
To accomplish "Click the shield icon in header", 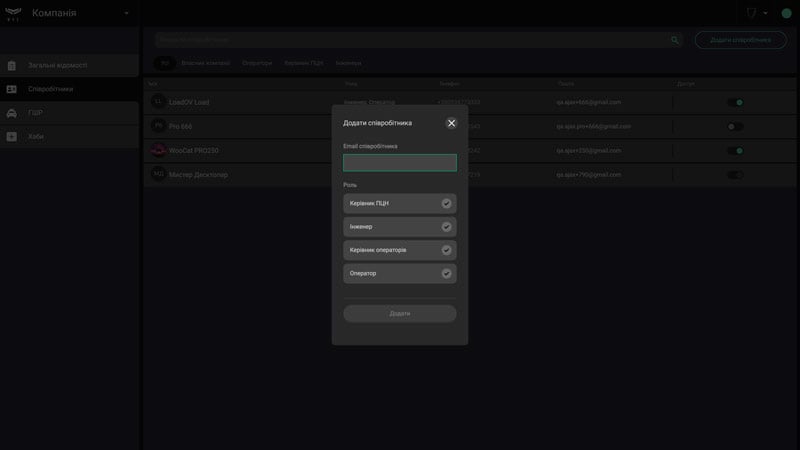I will point(751,13).
